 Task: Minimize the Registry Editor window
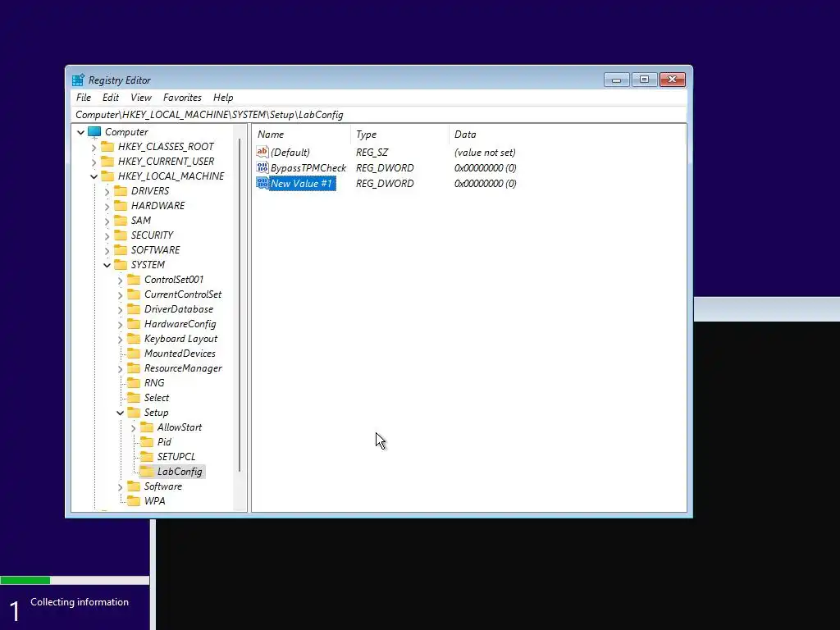click(617, 80)
